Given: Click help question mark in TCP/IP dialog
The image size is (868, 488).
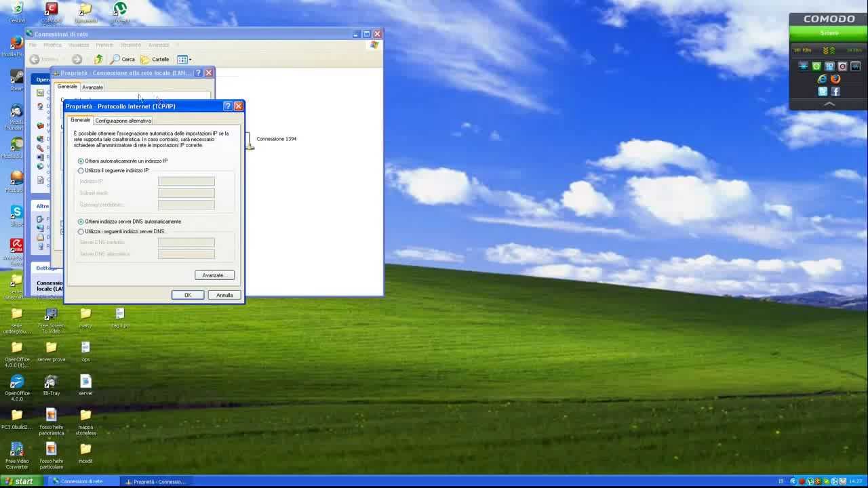Looking at the screenshot, I should pos(227,106).
